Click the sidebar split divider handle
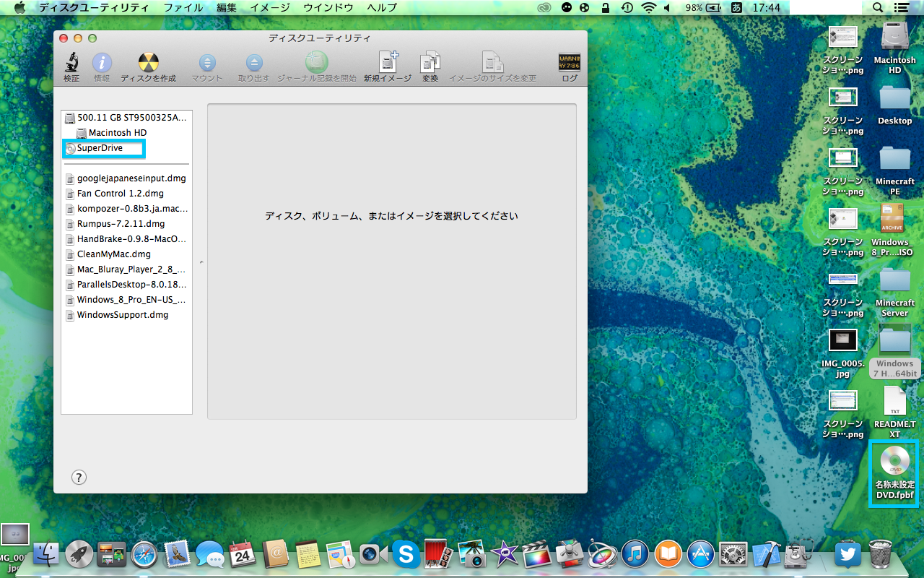 tap(200, 262)
